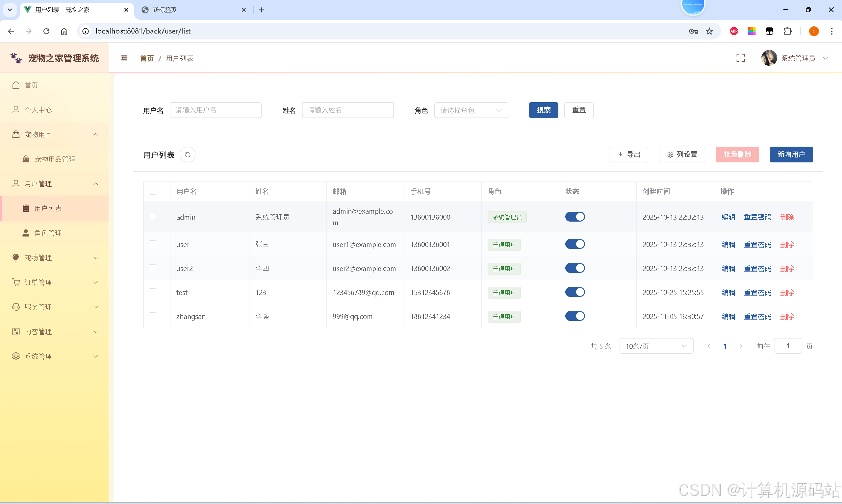Click browser back arrow
This screenshot has height=504, width=842.
[11, 31]
